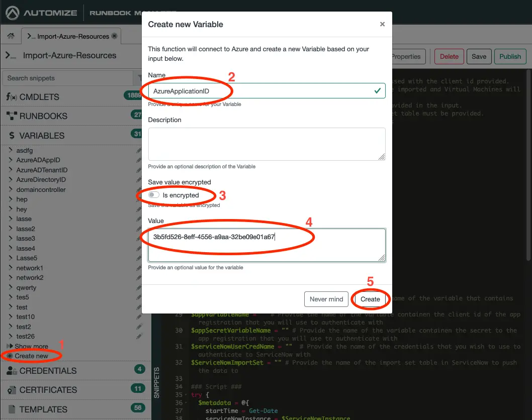This screenshot has height=420, width=532.
Task: Click the home icon tab
Action: pyautogui.click(x=10, y=36)
